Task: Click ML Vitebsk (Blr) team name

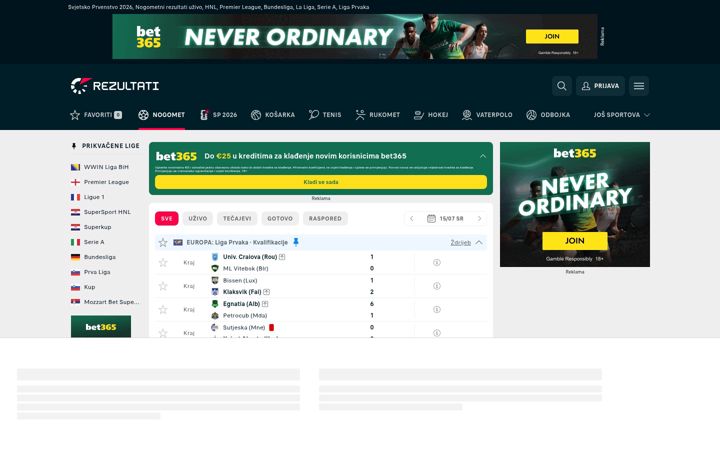Action: tap(246, 269)
